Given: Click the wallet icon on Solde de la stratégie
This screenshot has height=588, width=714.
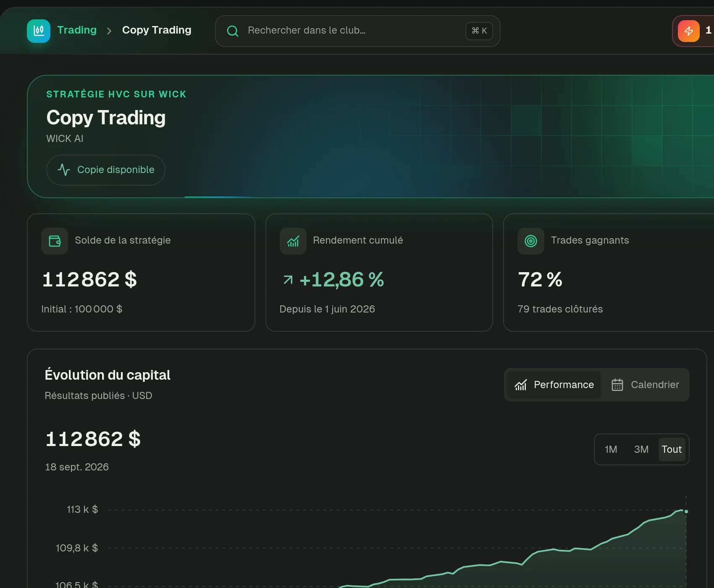Looking at the screenshot, I should (x=55, y=241).
